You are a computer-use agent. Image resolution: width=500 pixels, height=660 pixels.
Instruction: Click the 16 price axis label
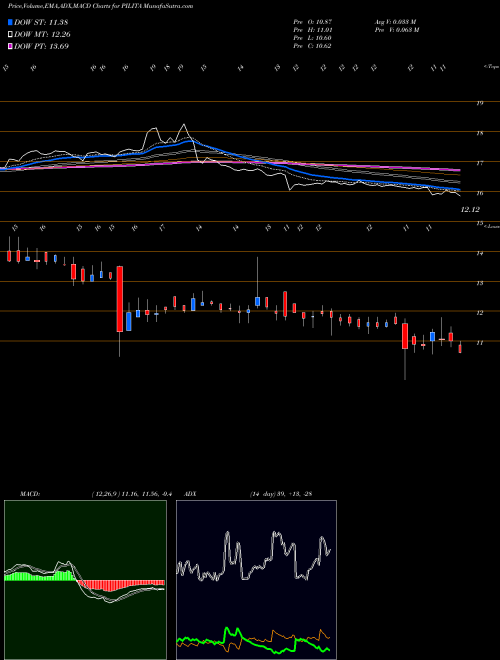[479, 193]
